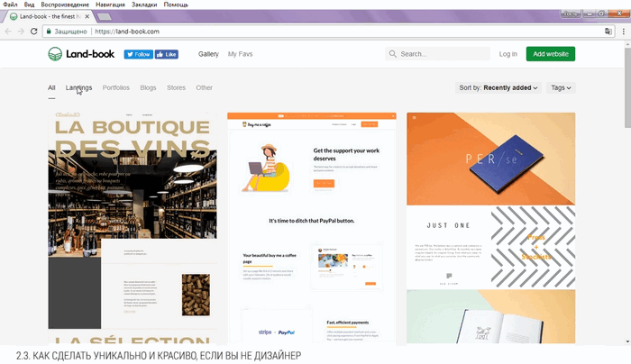Select the Landings category filter
Viewport: 631px width, 364px height.
(79, 87)
